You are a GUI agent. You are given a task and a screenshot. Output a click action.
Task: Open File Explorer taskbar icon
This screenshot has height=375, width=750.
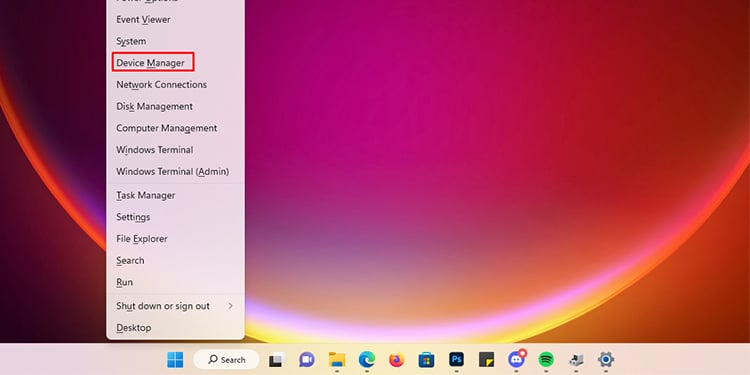coord(337,359)
